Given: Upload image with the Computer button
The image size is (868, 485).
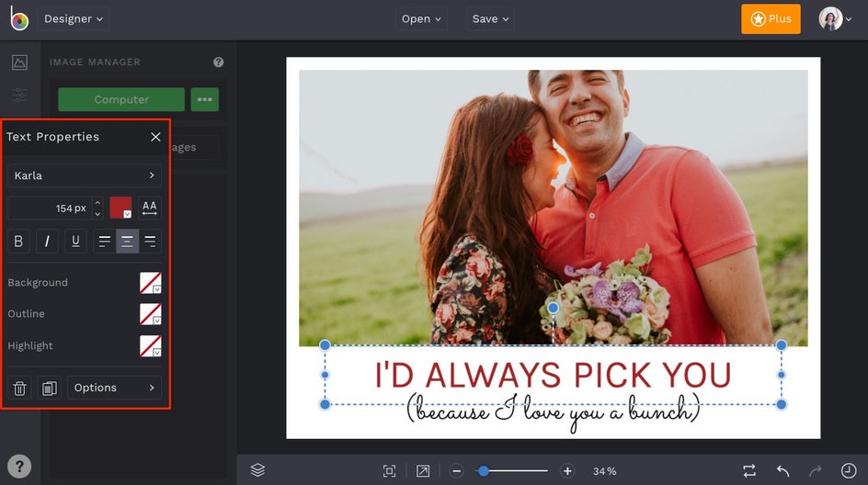Looking at the screenshot, I should 121,99.
